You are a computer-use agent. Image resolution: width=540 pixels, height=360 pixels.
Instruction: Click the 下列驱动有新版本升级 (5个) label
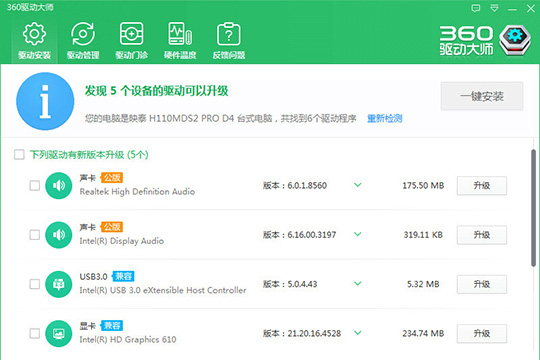89,155
